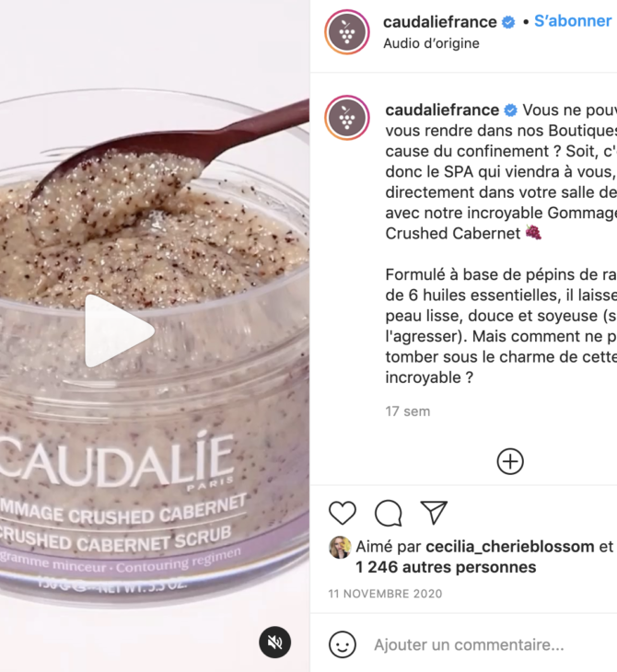Open post permalink 11 NOVEMBRE 2020
Screen dimensions: 617x672
pyautogui.click(x=385, y=594)
